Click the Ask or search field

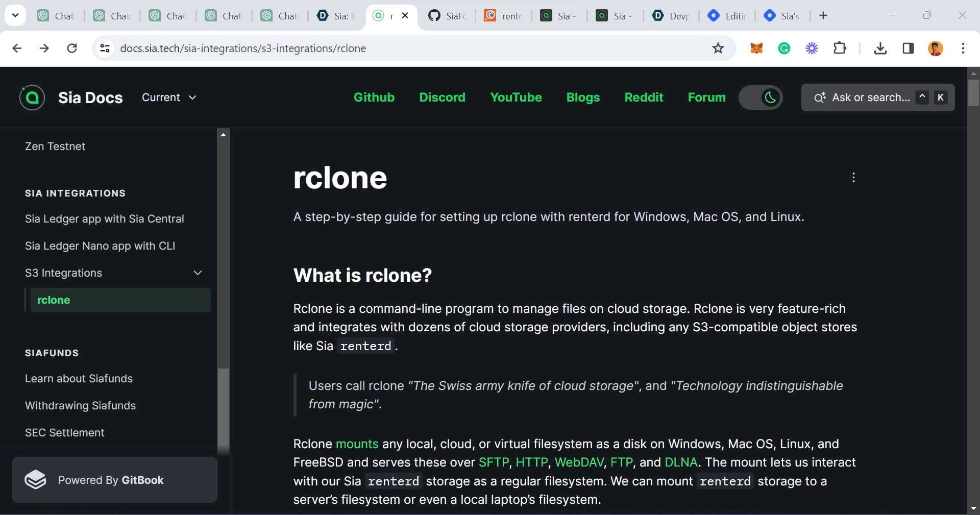[x=878, y=97]
